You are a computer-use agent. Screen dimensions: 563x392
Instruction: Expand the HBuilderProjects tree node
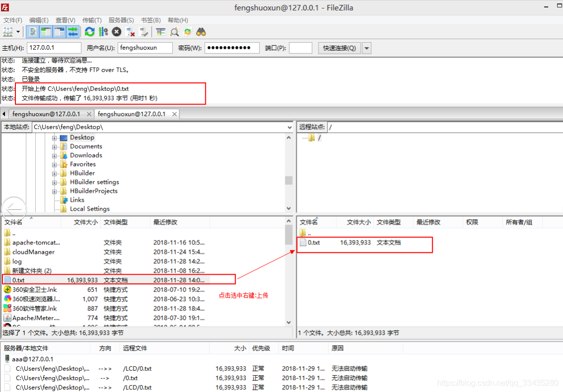[x=54, y=192]
